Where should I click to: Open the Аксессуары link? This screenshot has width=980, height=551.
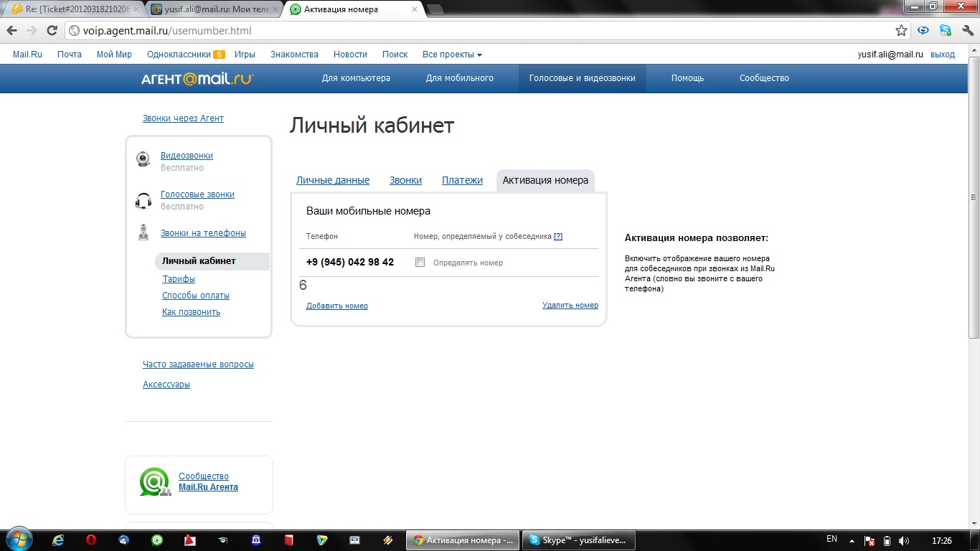tap(166, 385)
